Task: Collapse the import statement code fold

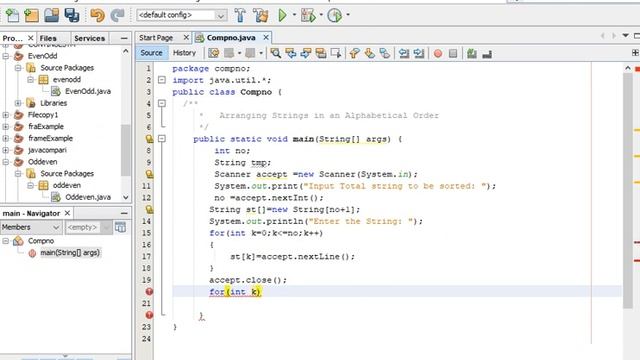Action: tap(162, 80)
